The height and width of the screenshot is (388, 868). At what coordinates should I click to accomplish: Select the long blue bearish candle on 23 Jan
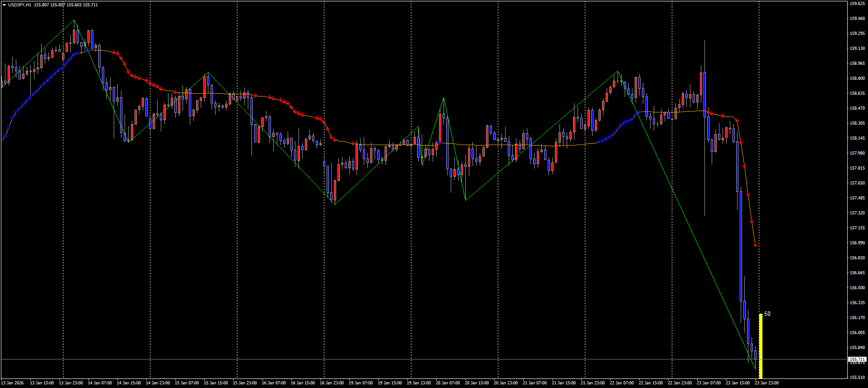(x=741, y=245)
